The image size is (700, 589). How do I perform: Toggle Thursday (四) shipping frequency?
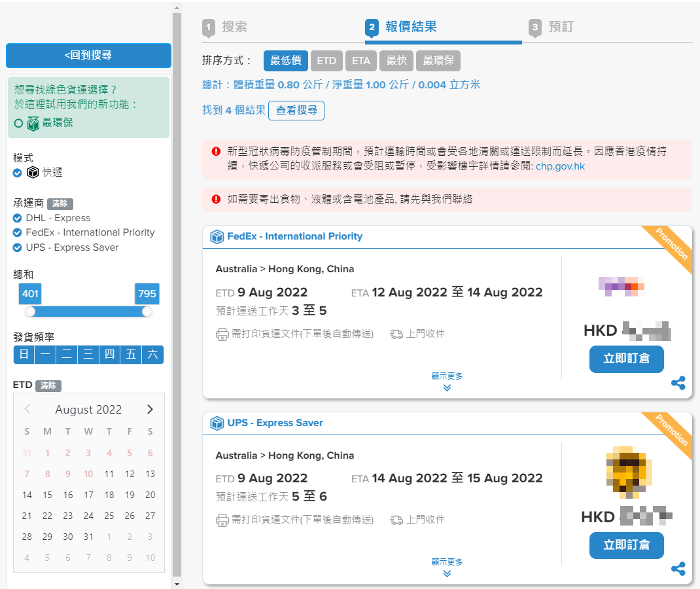(109, 355)
